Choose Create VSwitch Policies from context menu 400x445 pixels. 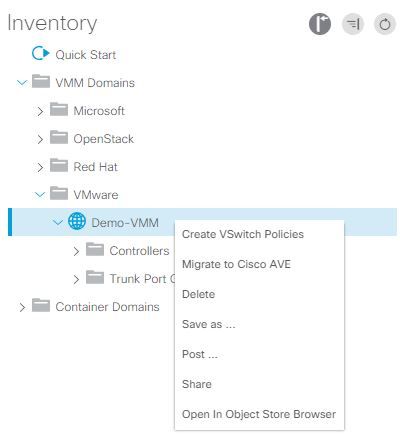pos(243,234)
